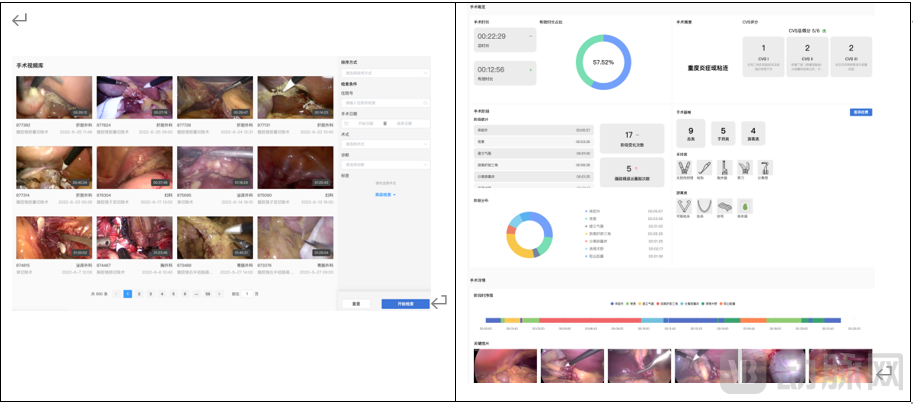Open the sort method dropdown
The width and height of the screenshot is (913, 404).
(384, 73)
